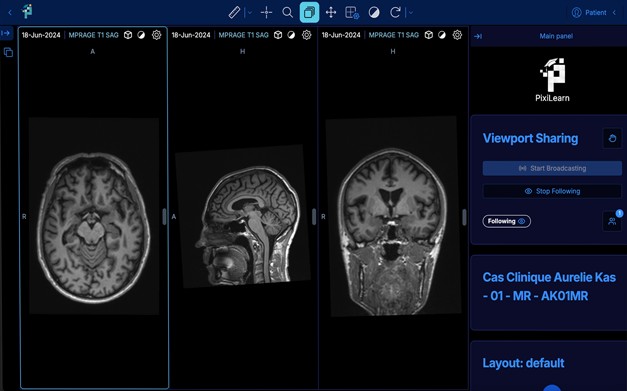Toggle the active stack scroll tool
Viewport: 627px width, 391px height.
pyautogui.click(x=310, y=12)
